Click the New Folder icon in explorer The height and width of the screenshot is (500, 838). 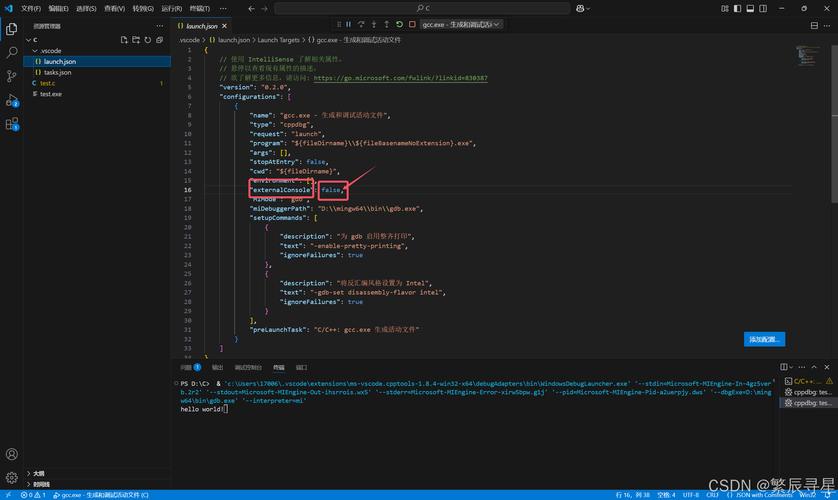coord(136,40)
